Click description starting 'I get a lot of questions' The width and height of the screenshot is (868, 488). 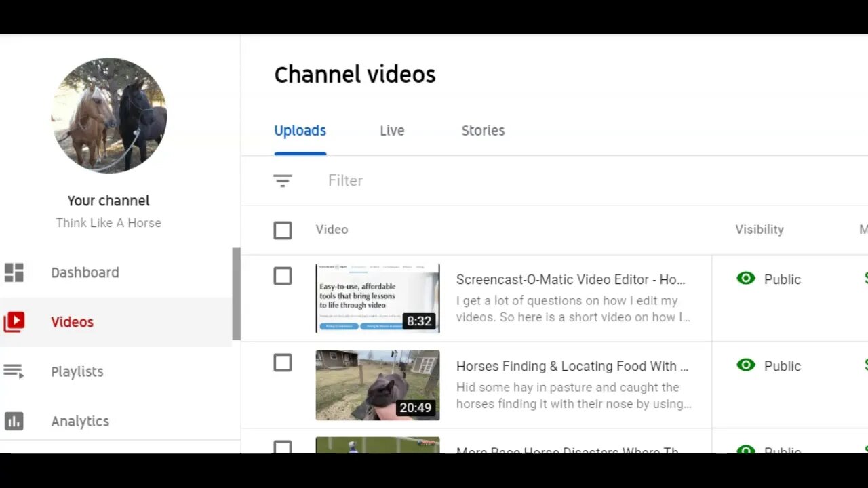(574, 309)
